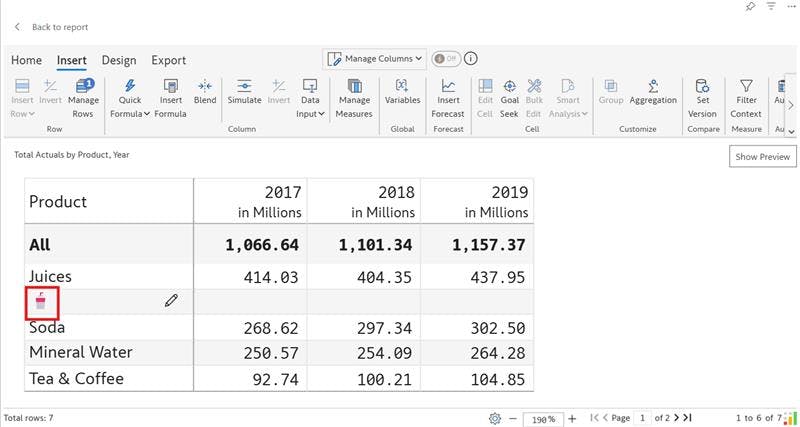
Task: Open the Export tab
Action: (169, 60)
